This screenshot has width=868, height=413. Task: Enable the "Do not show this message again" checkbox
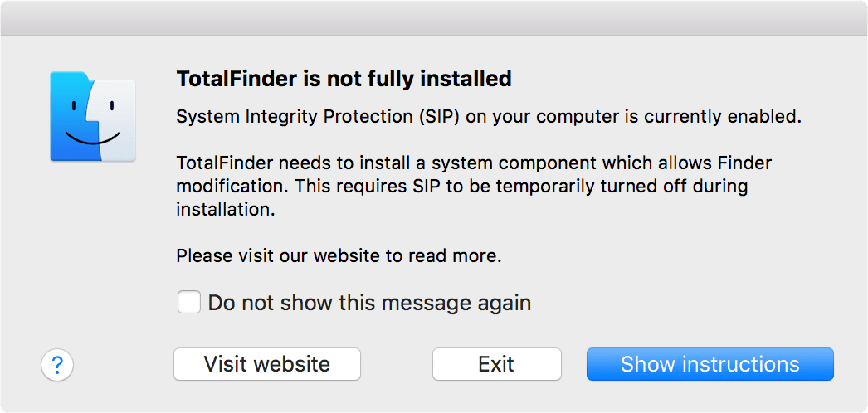click(x=189, y=303)
